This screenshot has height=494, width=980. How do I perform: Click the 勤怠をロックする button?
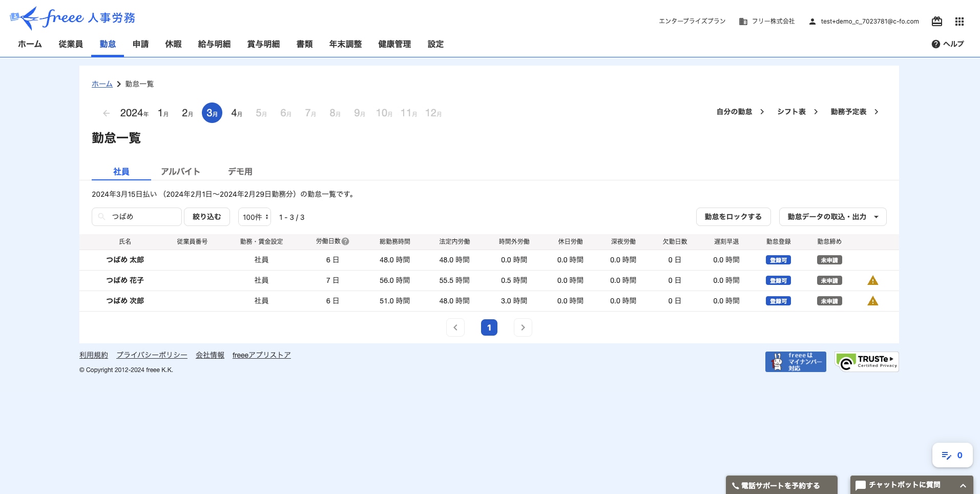[733, 216]
